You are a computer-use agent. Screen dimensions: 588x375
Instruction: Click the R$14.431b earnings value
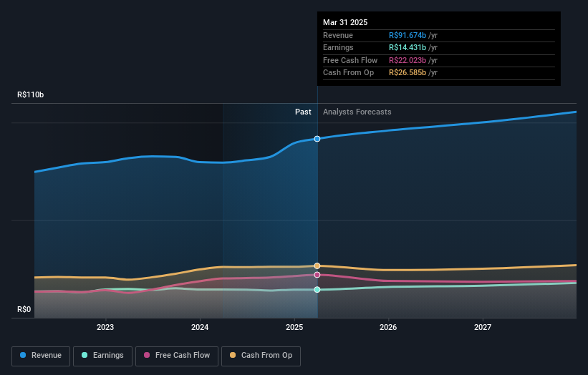408,47
